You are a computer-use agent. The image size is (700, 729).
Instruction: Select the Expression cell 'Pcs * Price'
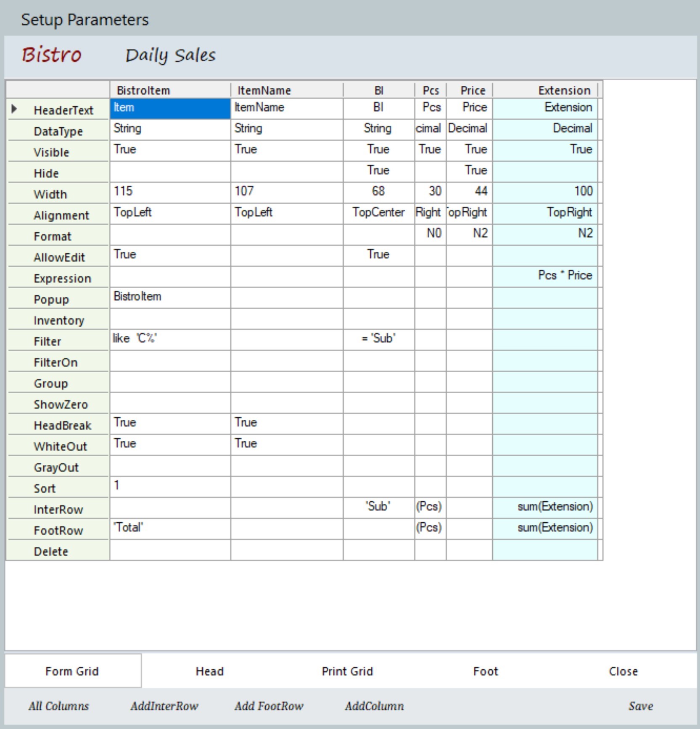pos(545,276)
